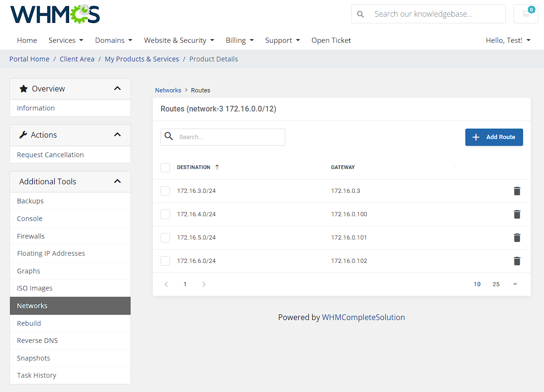Delete the route to 172.16.6.0/24

(x=517, y=261)
